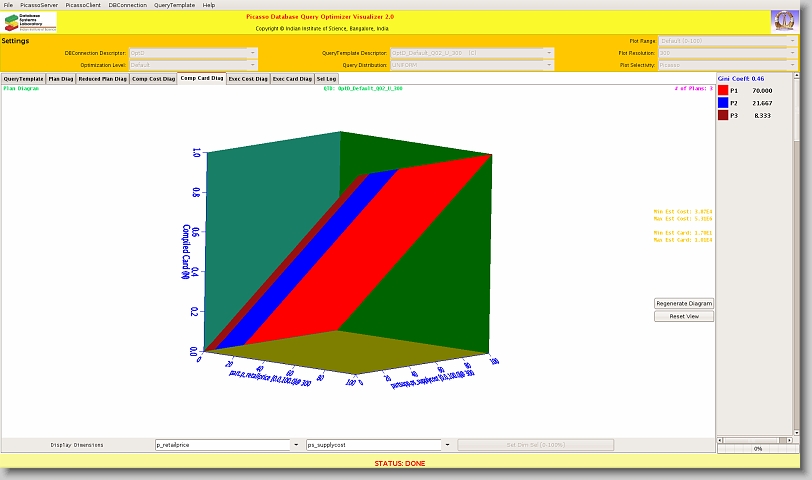
Task: Select the P1 red color swatch
Action: (723, 90)
